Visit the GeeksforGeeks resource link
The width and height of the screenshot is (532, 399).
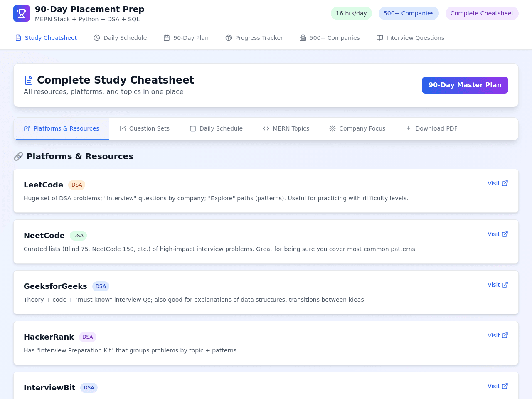[498, 285]
